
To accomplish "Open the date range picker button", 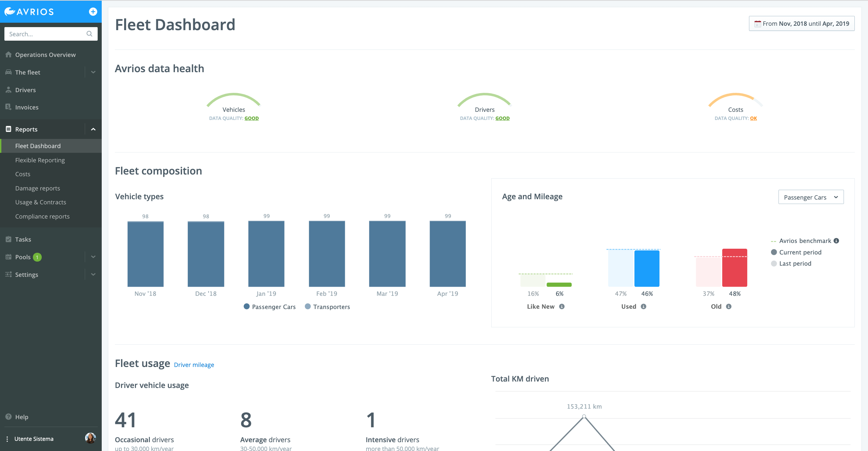I will 802,23.
